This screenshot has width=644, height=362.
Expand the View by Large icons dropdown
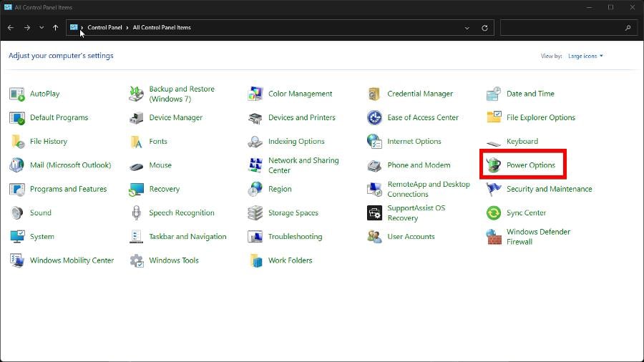[x=585, y=56]
